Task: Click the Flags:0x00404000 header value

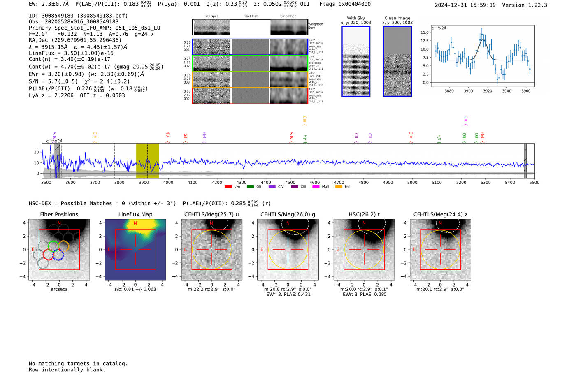Action: pyautogui.click(x=345, y=4)
